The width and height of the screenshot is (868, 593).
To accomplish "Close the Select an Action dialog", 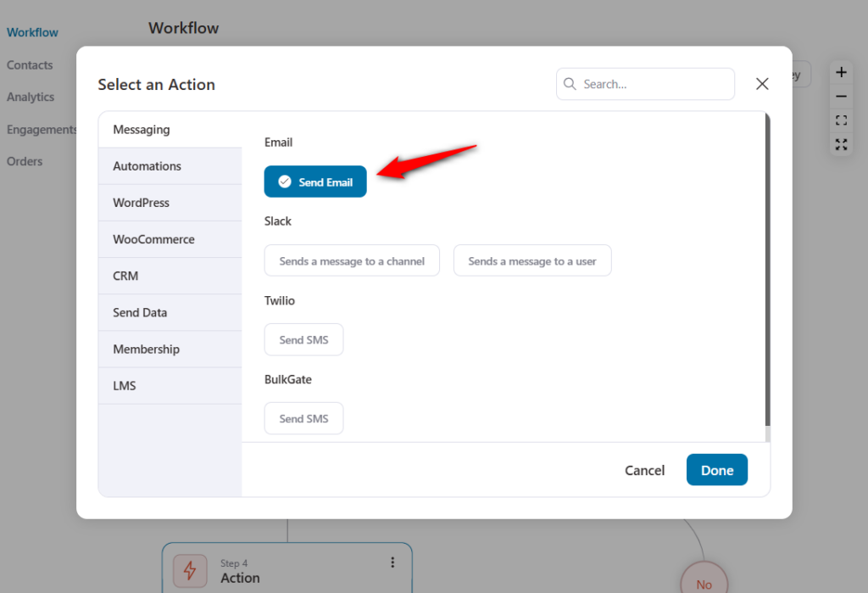I will pyautogui.click(x=762, y=84).
